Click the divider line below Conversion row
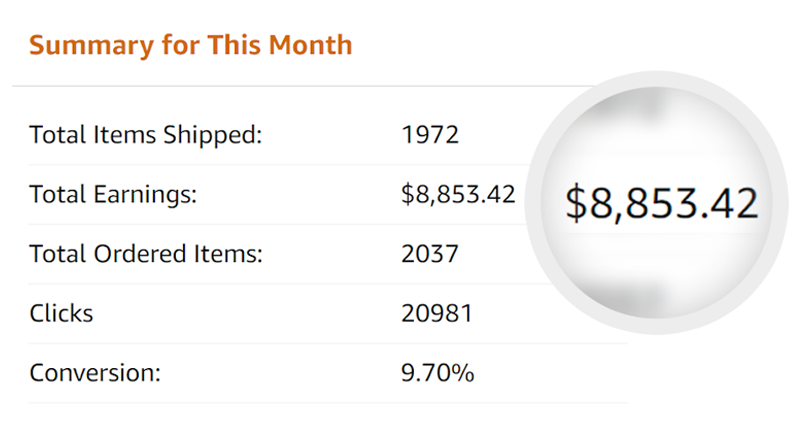 click(x=328, y=403)
